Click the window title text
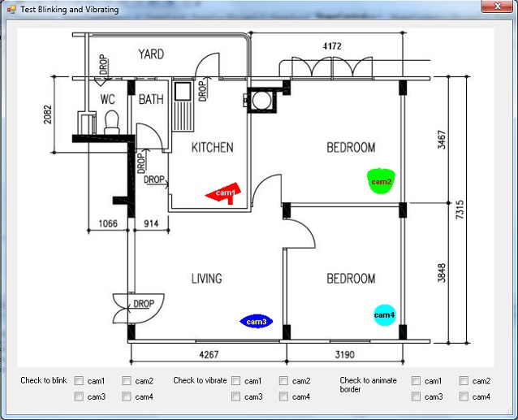Viewport: 518px width, 420px height. [x=69, y=9]
